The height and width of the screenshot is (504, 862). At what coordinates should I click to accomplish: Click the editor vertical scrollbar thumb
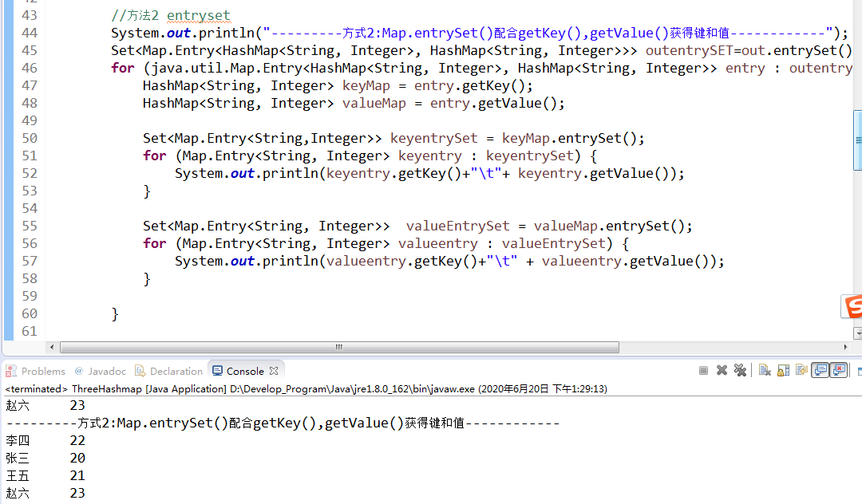pyautogui.click(x=857, y=140)
